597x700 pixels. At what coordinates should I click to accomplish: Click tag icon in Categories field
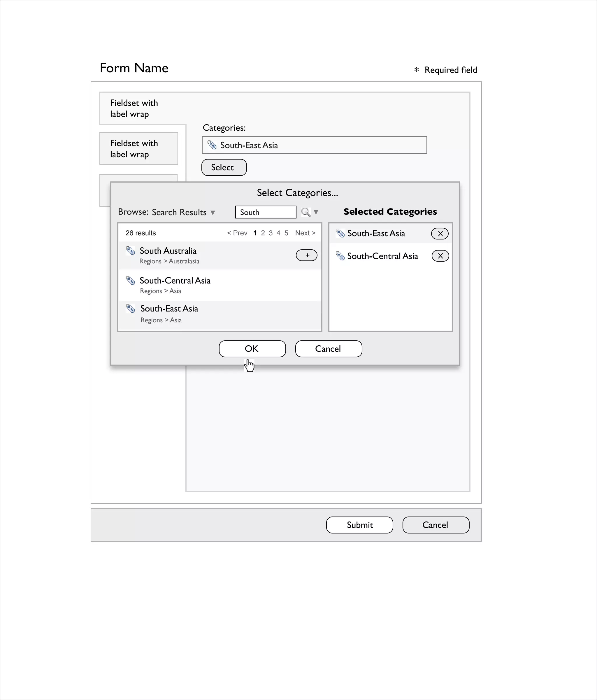point(212,145)
